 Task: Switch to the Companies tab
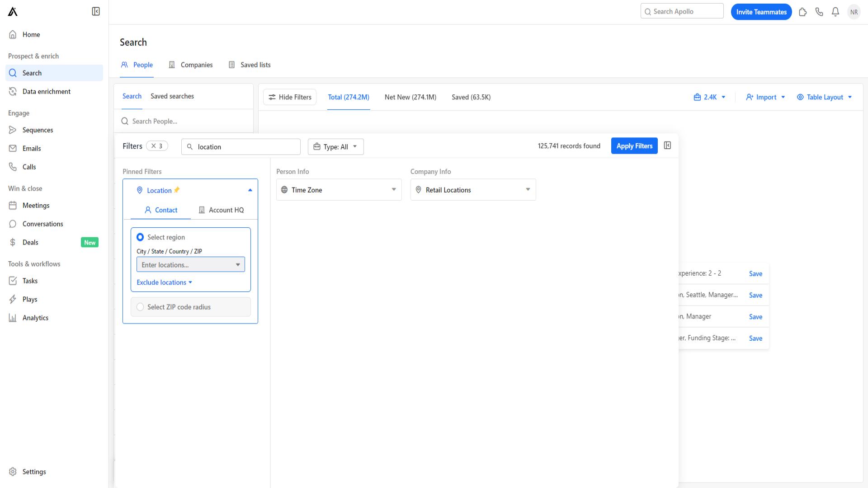pos(196,64)
